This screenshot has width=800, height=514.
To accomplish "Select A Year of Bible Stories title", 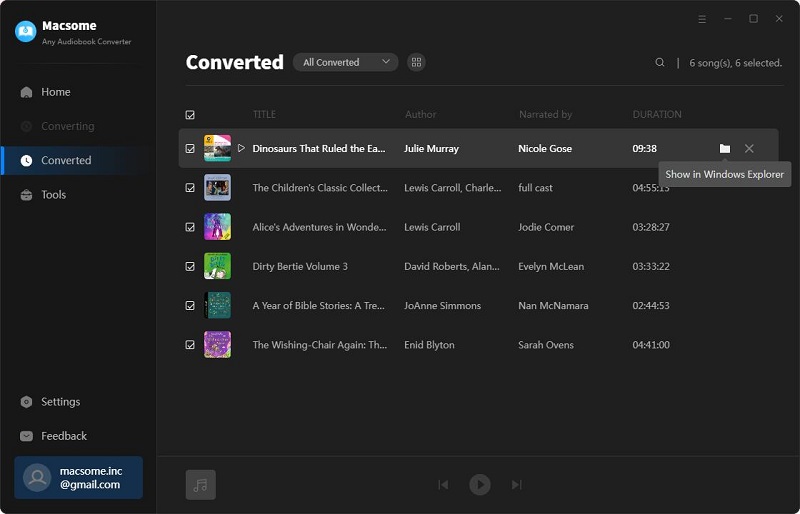I will pos(318,306).
